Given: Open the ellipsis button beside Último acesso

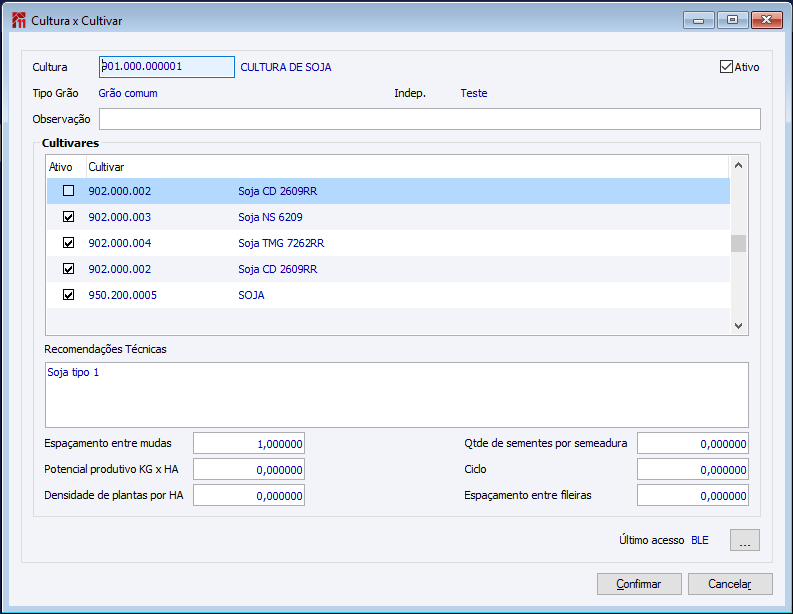Looking at the screenshot, I should [x=745, y=540].
